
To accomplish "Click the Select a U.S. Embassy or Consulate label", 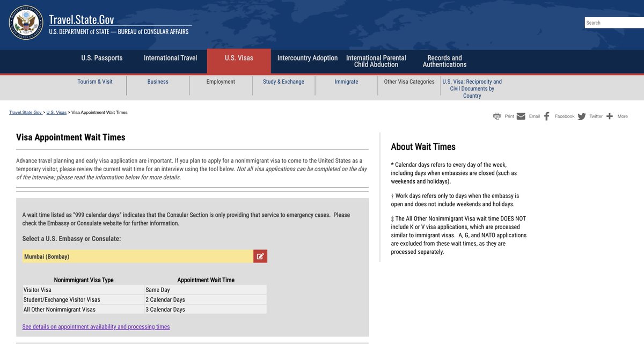I will pyautogui.click(x=71, y=238).
